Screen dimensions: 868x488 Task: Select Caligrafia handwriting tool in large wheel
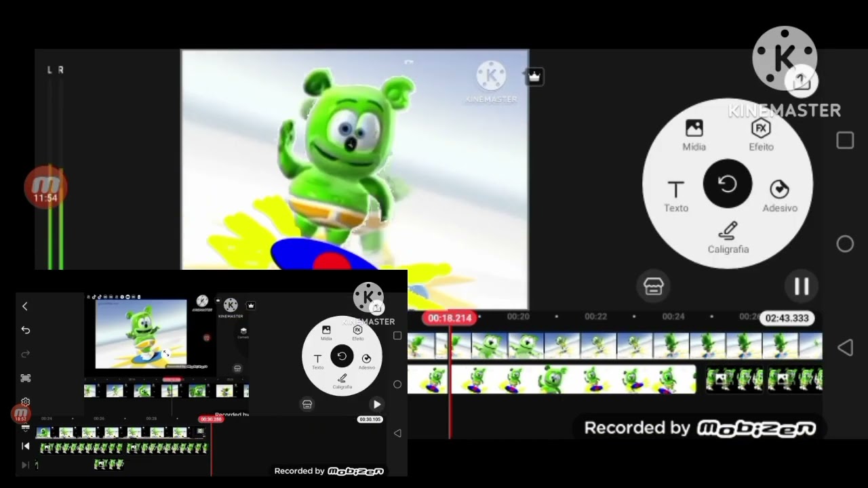click(x=728, y=238)
